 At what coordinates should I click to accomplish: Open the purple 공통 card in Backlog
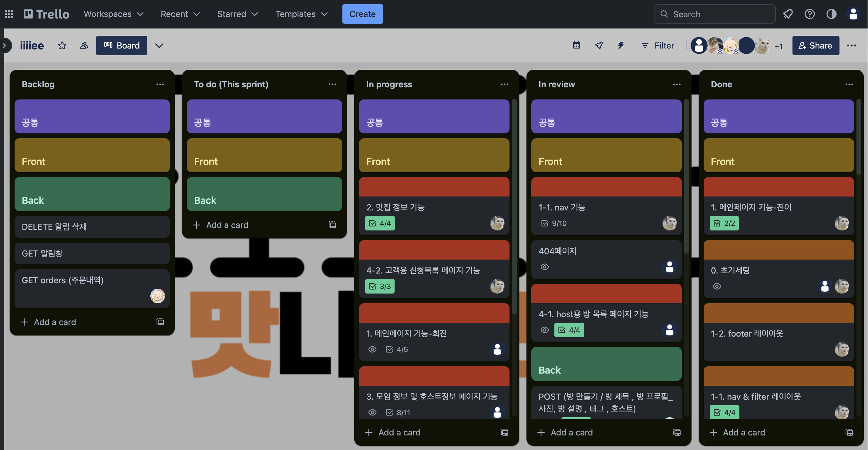(92, 116)
